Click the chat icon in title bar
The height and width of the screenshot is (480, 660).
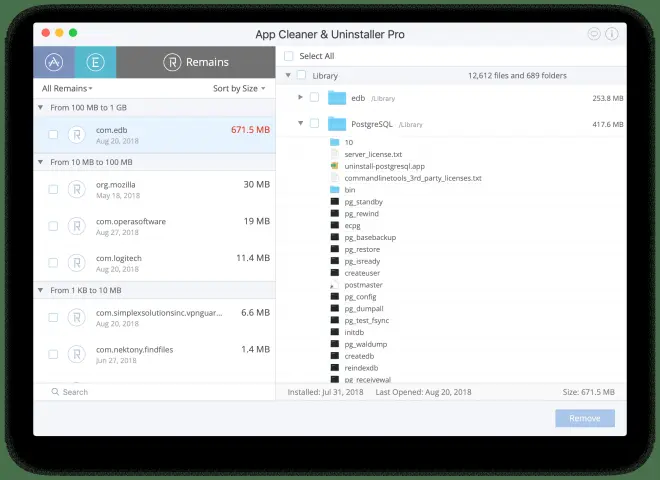pyautogui.click(x=594, y=34)
